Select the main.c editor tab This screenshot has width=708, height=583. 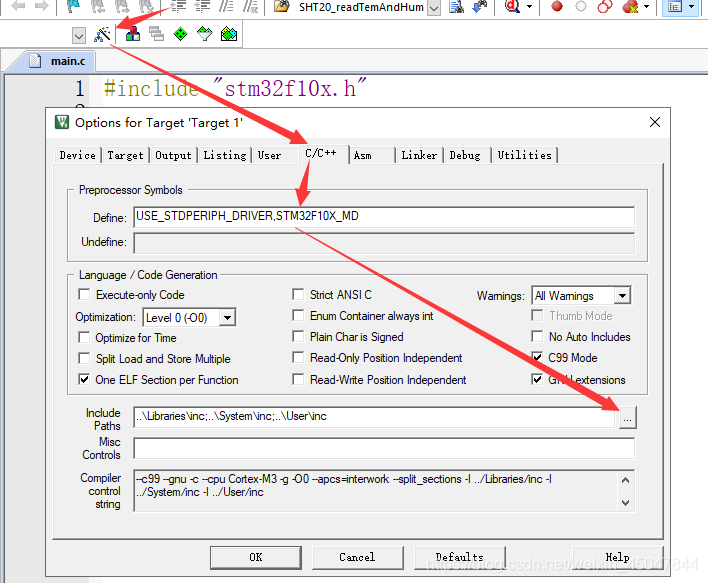tap(60, 61)
